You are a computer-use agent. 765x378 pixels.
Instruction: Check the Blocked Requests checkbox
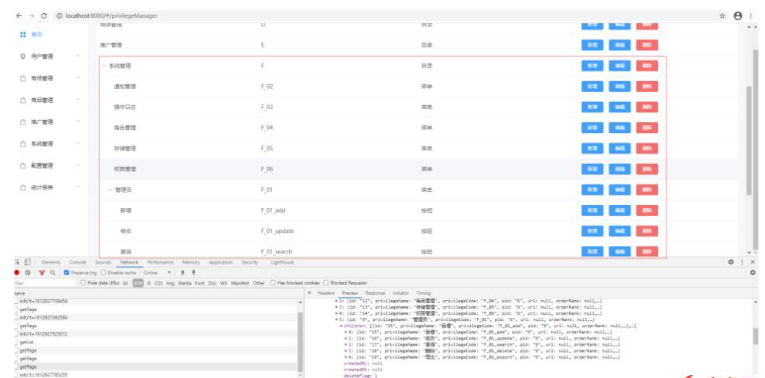click(326, 283)
